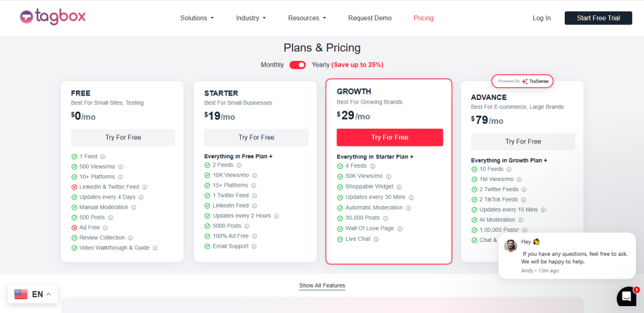
Task: Expand the Solutions dropdown menu
Action: click(197, 18)
